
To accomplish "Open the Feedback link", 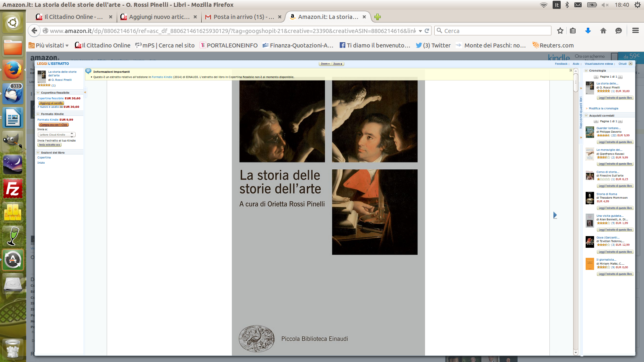I will click(561, 64).
